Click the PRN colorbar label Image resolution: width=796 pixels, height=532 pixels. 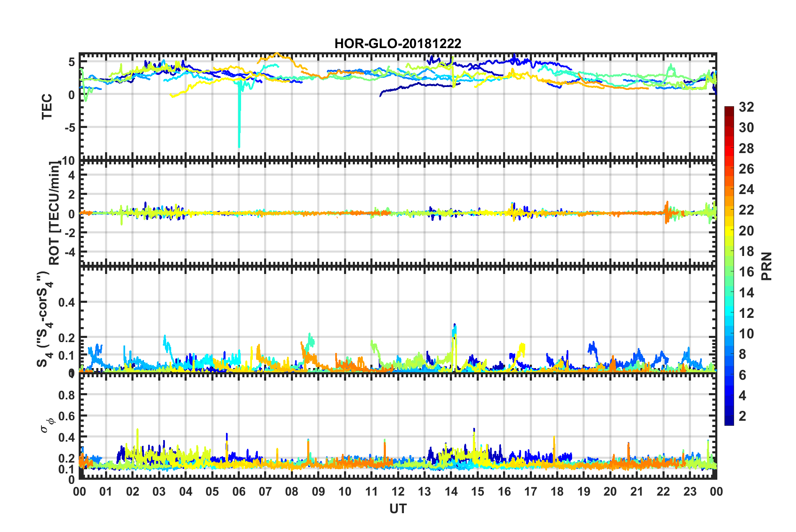click(x=767, y=266)
